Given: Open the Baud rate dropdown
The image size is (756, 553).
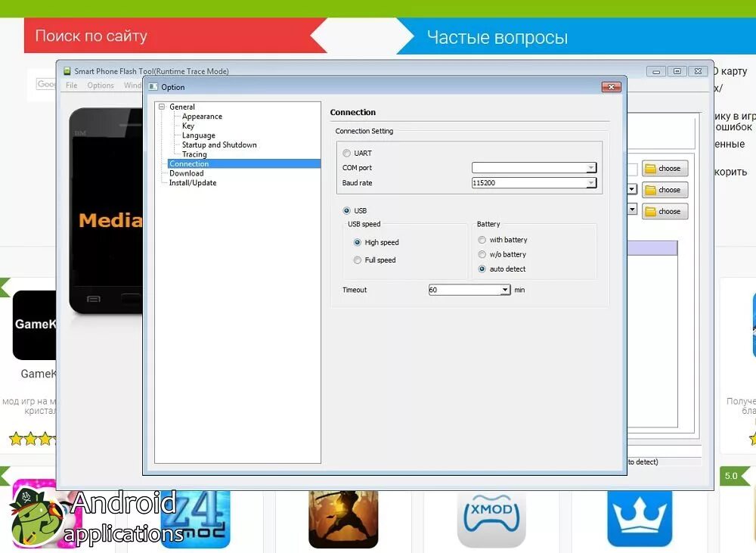Looking at the screenshot, I should click(590, 183).
